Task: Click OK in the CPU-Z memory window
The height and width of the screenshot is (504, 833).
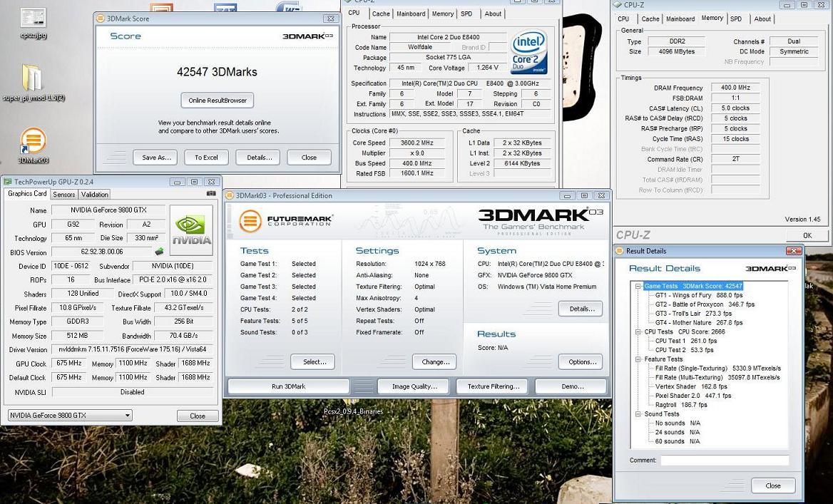Action: pyautogui.click(x=807, y=235)
